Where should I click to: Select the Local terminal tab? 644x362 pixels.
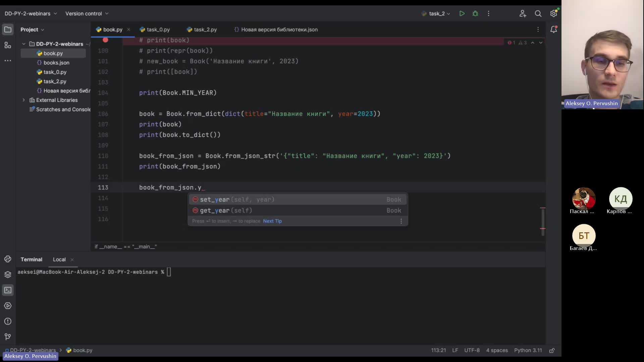[x=59, y=259]
